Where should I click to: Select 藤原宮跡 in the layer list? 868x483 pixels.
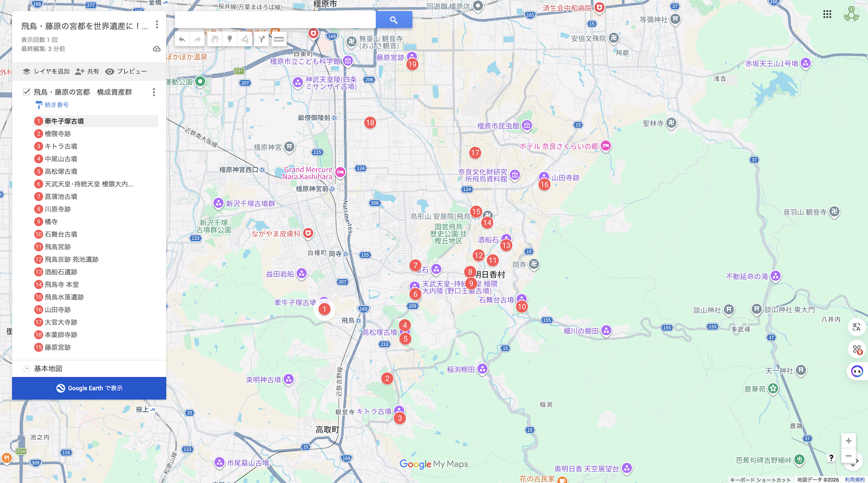coord(95,347)
